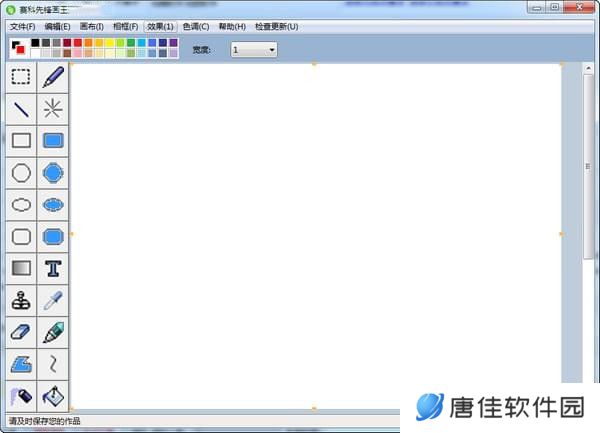
Task: Pick the green color swatch
Action: pyautogui.click(x=131, y=42)
